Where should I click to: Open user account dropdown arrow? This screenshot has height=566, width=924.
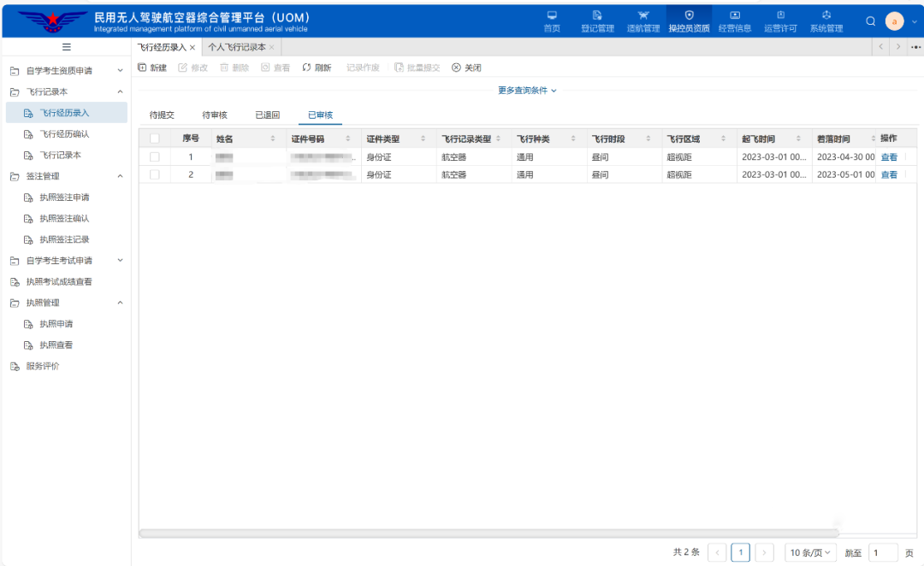tap(914, 21)
